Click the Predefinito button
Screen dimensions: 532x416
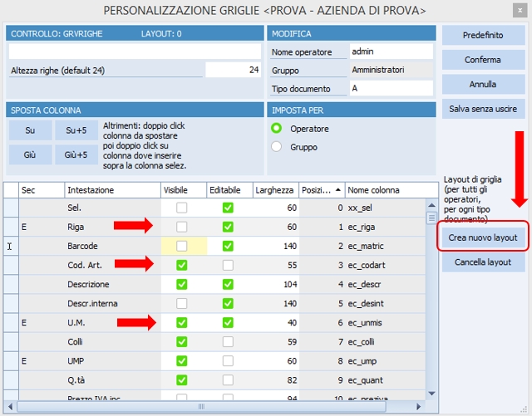(x=483, y=35)
